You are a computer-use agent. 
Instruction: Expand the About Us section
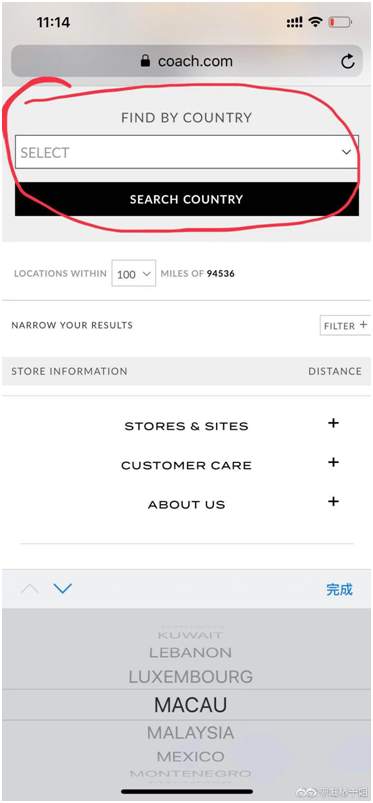(x=186, y=505)
